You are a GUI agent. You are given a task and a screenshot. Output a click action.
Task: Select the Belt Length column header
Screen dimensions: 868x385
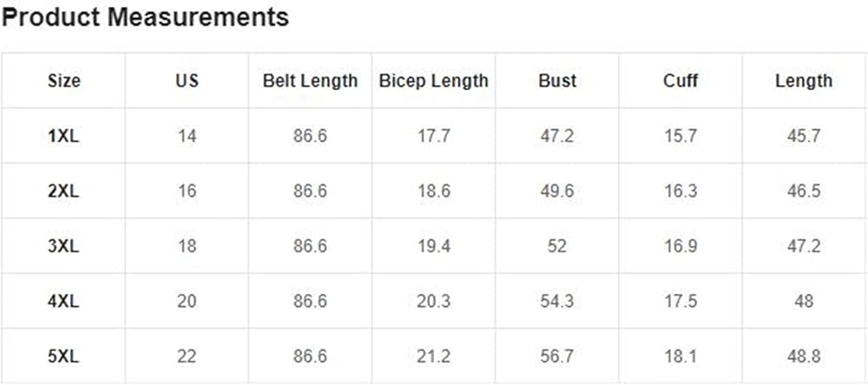click(310, 81)
